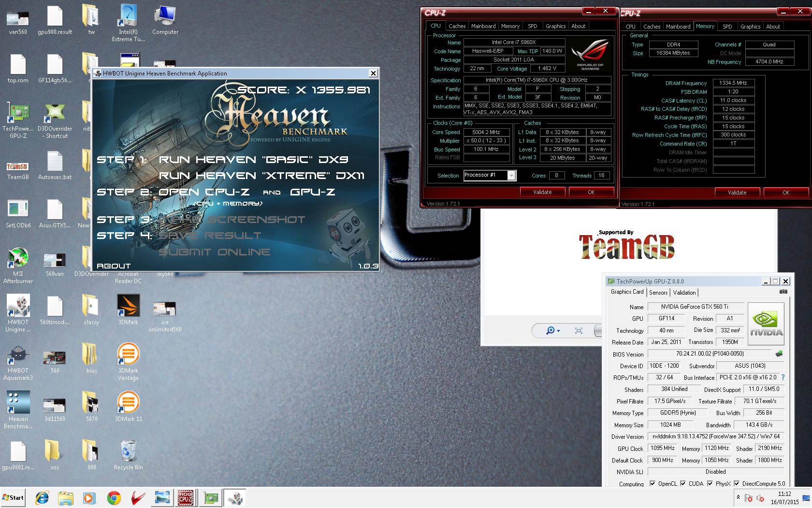This screenshot has height=508, width=812.
Task: Toggle the OpenCL checkbox in GPU-Z
Action: [x=652, y=483]
